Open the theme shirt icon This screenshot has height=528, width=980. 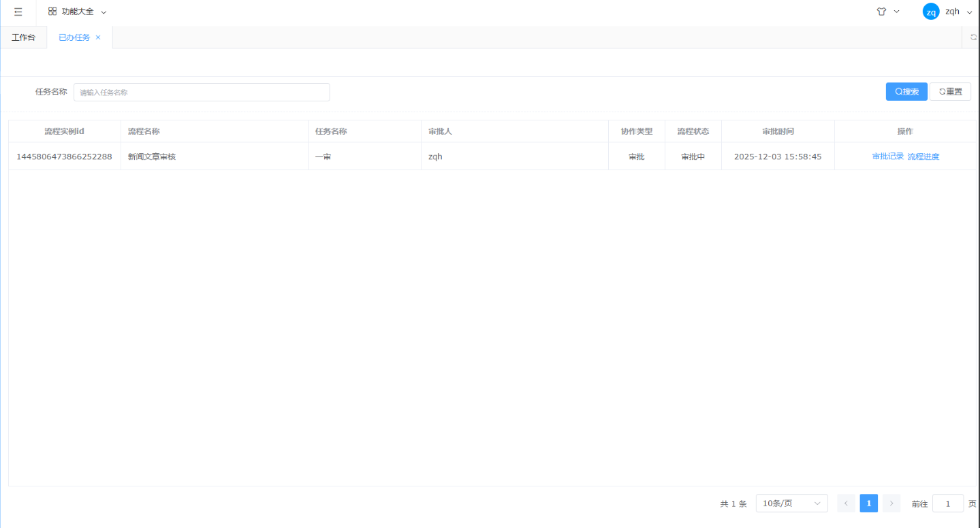click(881, 12)
